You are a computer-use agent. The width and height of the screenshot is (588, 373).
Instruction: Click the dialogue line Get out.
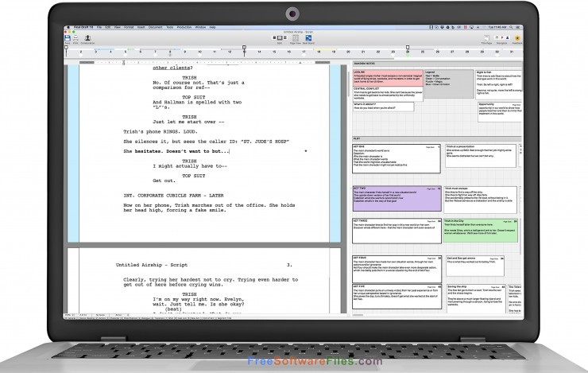pos(164,181)
